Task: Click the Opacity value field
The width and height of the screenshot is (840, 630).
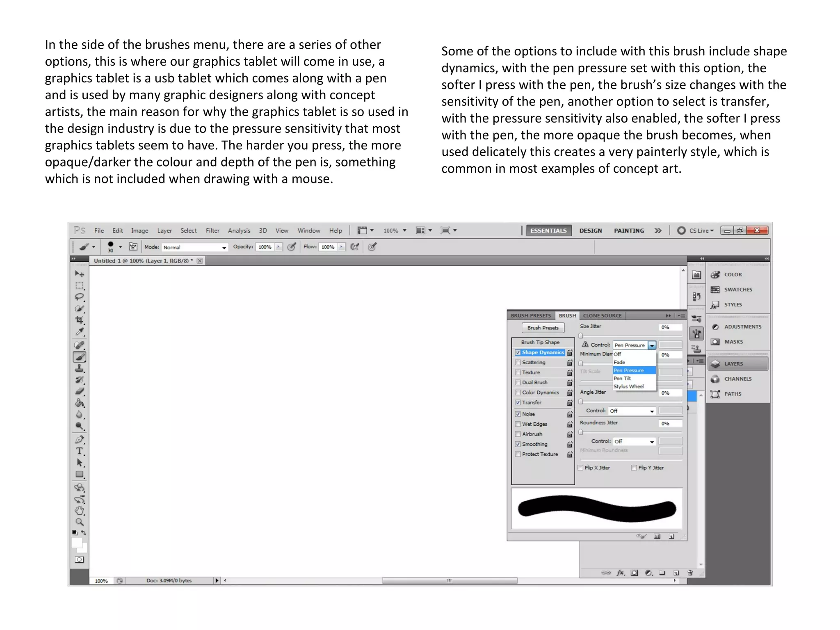Action: pyautogui.click(x=265, y=247)
